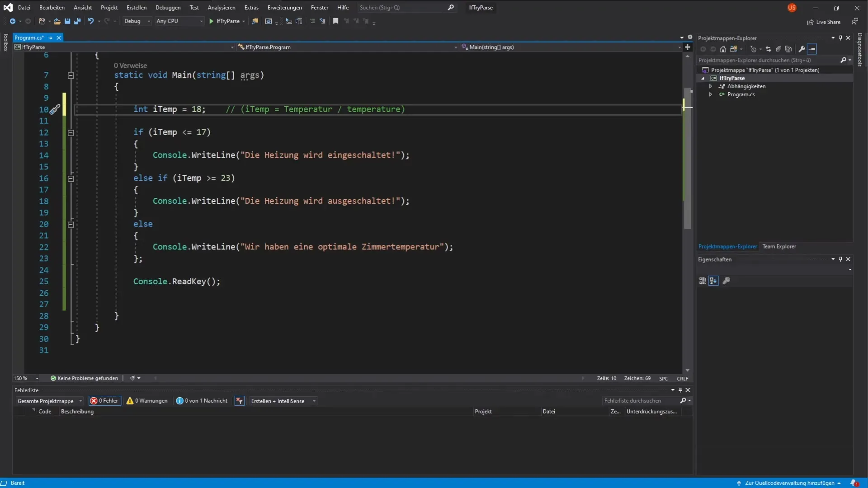Click the screwdriver quick actions icon at line 10
The width and height of the screenshot is (868, 488).
(x=55, y=110)
